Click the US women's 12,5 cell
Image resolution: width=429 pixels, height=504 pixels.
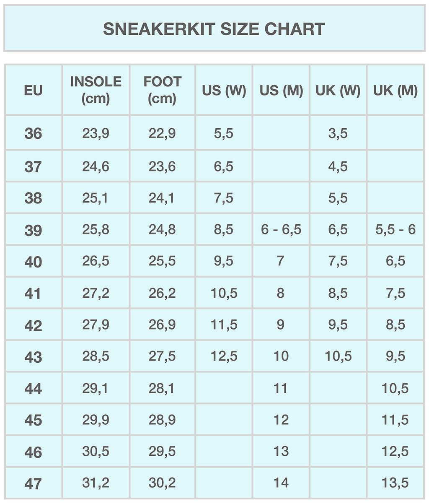[224, 356]
